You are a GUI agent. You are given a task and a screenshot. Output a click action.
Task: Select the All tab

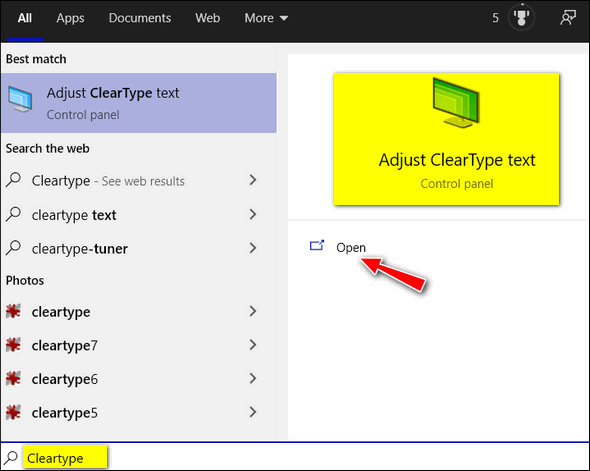coord(25,18)
